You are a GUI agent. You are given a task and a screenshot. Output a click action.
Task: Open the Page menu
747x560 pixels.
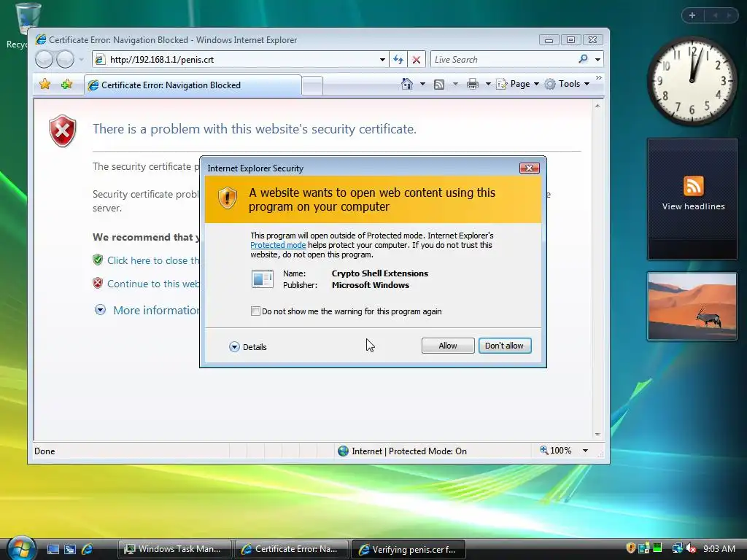click(x=517, y=84)
